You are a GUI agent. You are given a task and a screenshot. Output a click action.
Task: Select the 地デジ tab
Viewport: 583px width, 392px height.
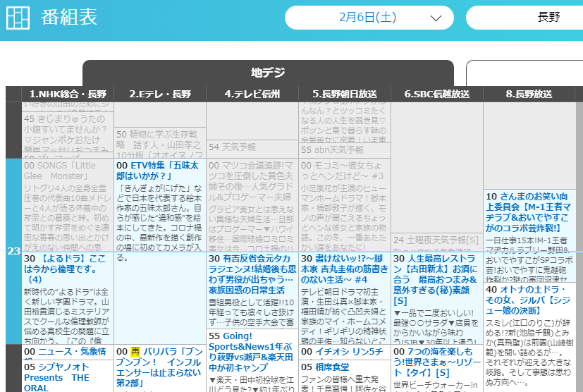pyautogui.click(x=268, y=73)
